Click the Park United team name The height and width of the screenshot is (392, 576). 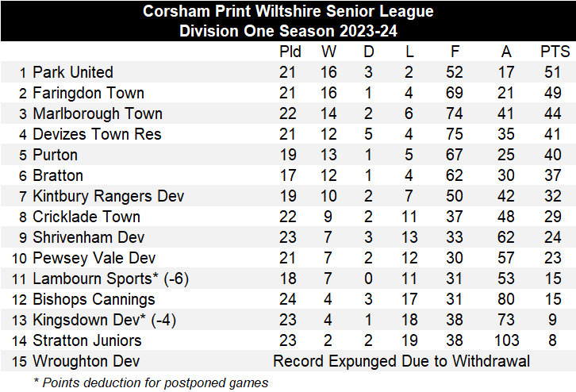73,72
